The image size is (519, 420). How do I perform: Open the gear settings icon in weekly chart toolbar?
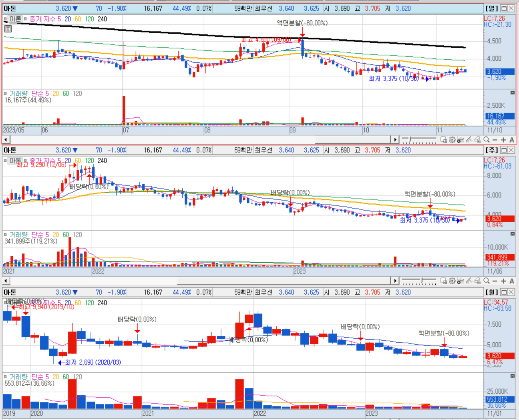452,281
